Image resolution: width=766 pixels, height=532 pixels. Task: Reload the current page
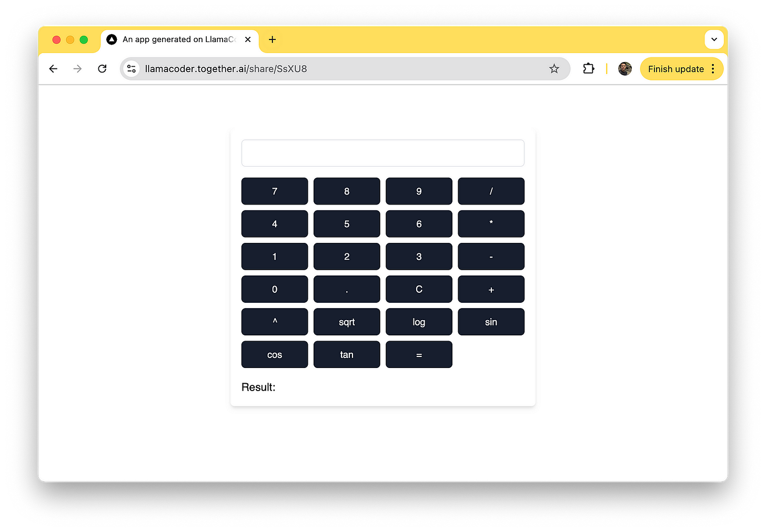(x=102, y=68)
